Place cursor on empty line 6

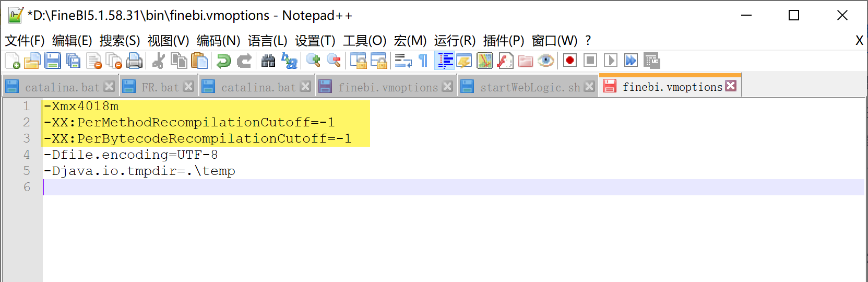click(x=453, y=187)
